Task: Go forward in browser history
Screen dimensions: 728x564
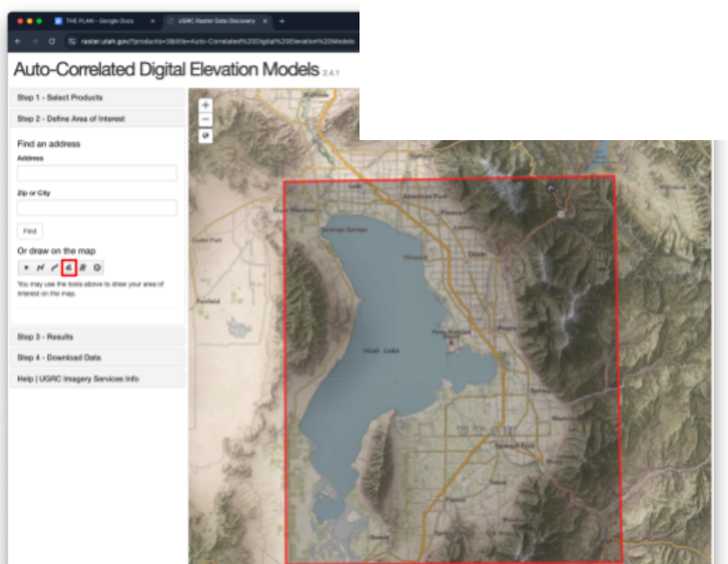Action: click(x=35, y=41)
